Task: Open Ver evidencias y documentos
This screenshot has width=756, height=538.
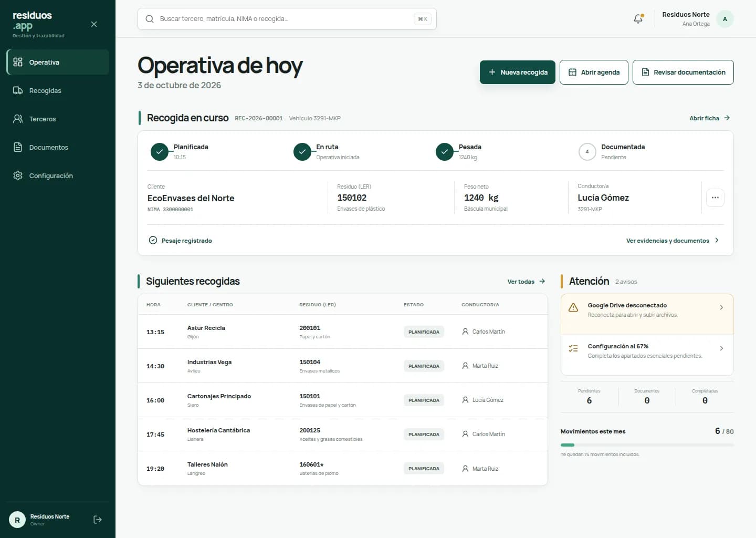Action: (x=673, y=241)
